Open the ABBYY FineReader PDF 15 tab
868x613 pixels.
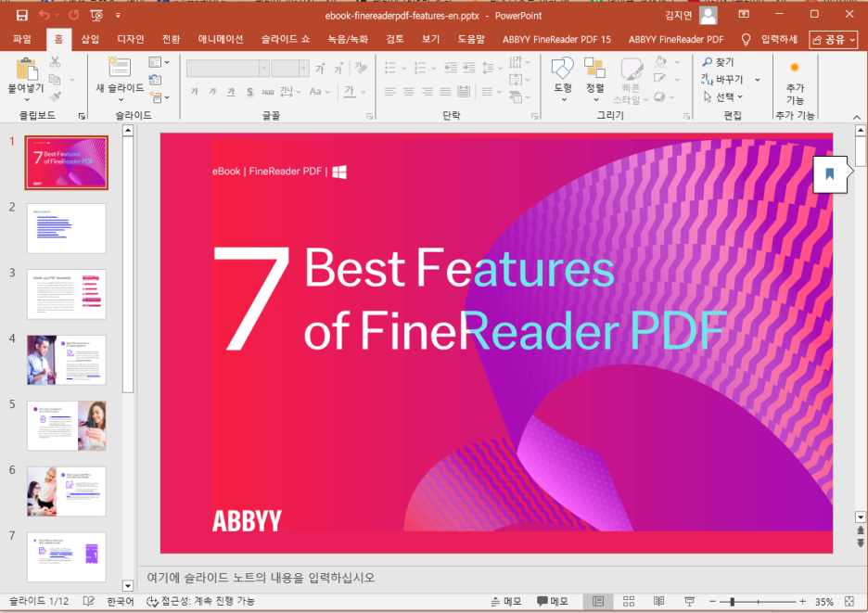(x=557, y=39)
